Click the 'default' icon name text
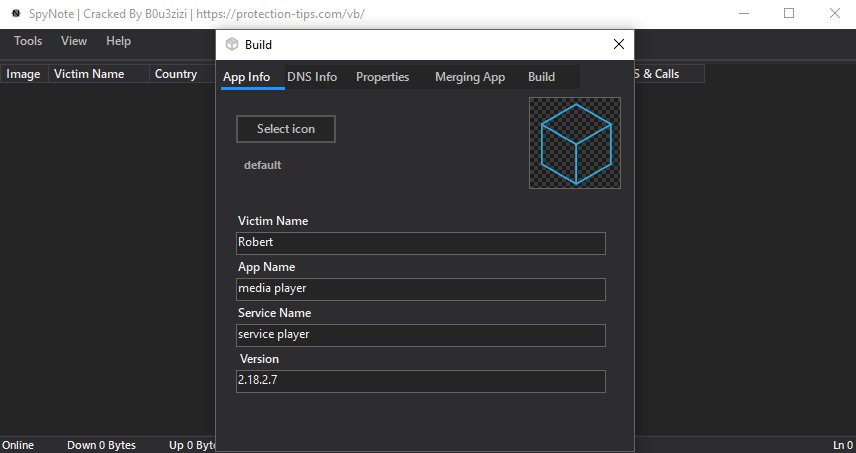The width and height of the screenshot is (856, 453). click(x=263, y=165)
